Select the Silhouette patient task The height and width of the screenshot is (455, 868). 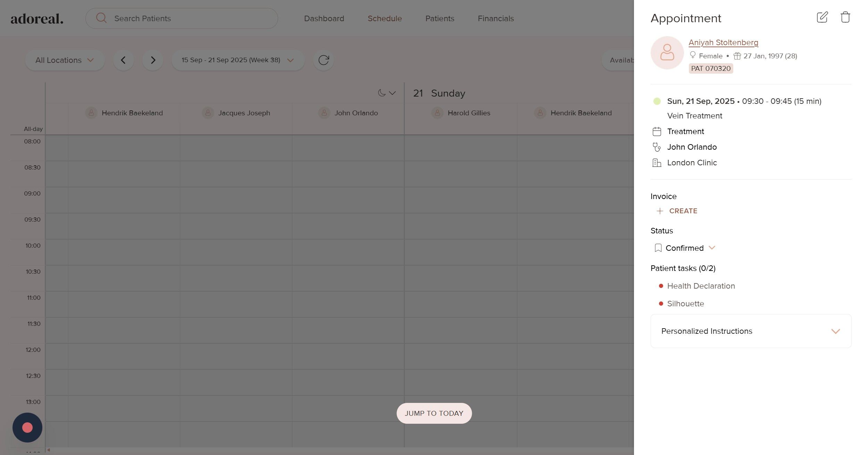(x=685, y=304)
